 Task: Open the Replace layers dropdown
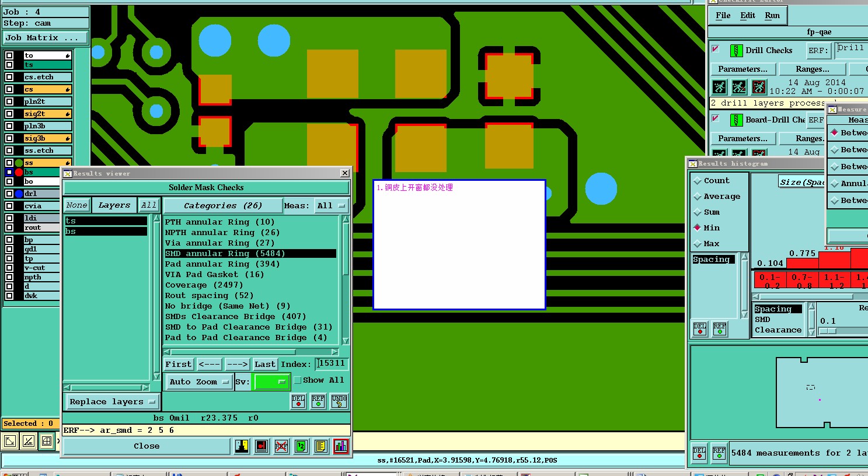111,401
